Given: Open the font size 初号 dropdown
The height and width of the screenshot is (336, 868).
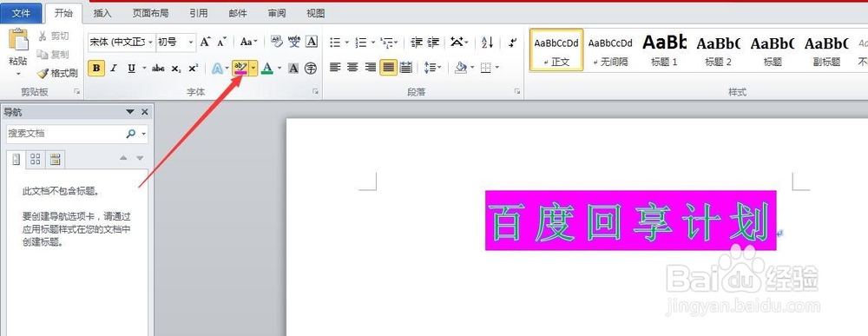Looking at the screenshot, I should (x=191, y=42).
